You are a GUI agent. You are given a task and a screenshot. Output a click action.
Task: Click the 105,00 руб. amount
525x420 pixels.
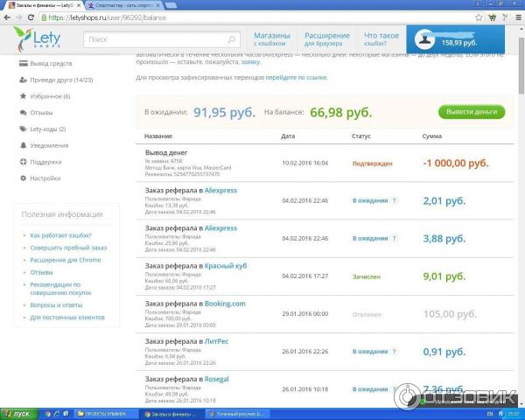coord(451,314)
